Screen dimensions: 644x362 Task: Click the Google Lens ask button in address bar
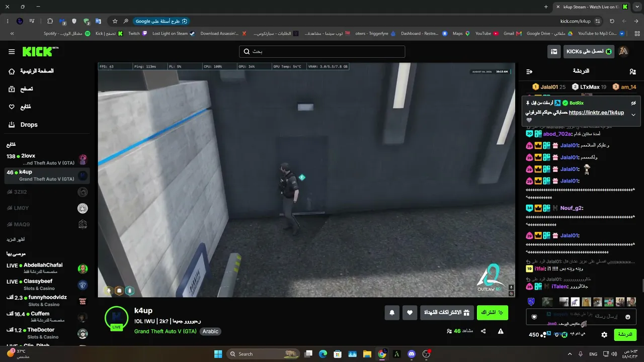point(161,21)
